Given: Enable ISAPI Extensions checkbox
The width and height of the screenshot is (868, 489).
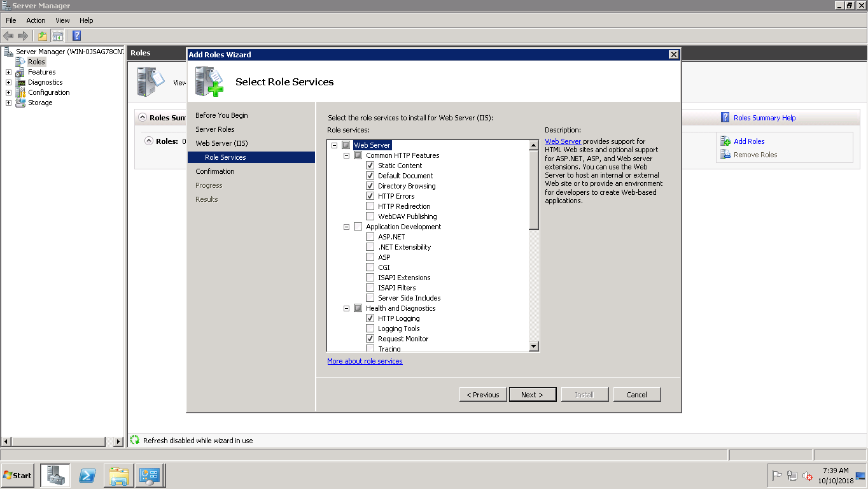Looking at the screenshot, I should [x=370, y=278].
